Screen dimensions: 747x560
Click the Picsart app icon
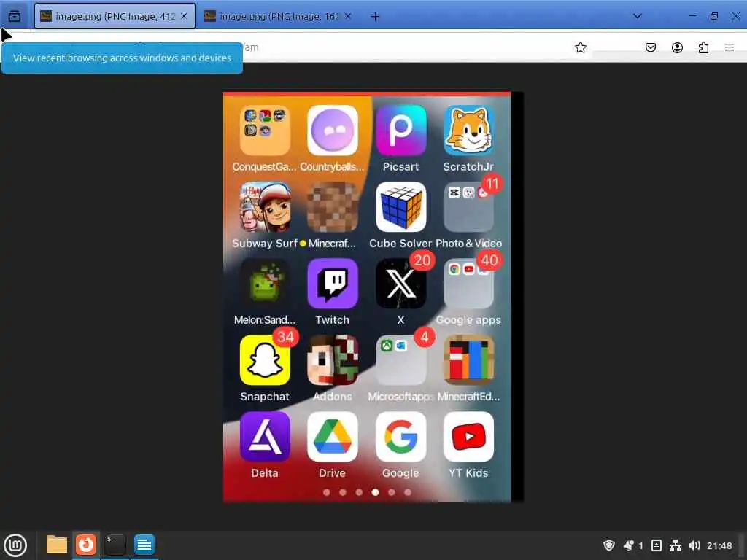(x=400, y=131)
